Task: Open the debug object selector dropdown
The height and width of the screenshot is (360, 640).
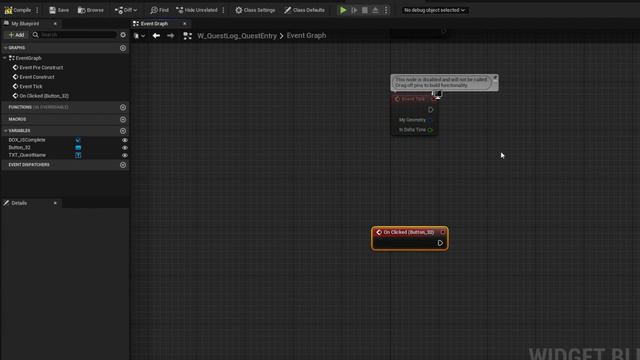Action: 434,10
